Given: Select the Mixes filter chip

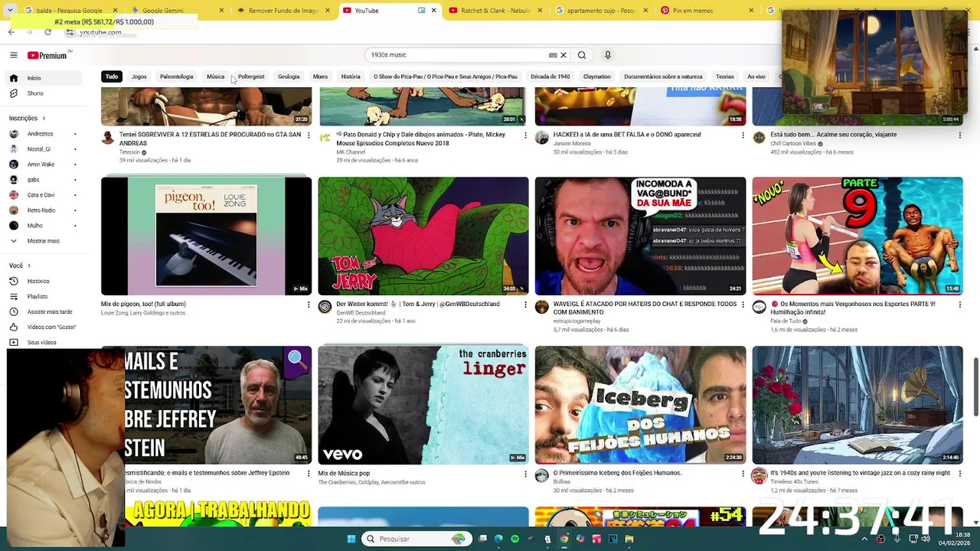Looking at the screenshot, I should pos(320,77).
